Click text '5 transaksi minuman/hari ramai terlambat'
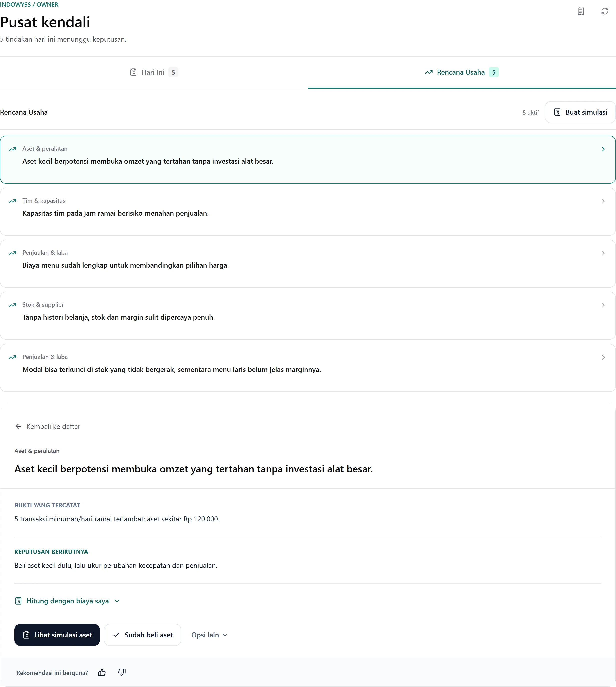This screenshot has width=616, height=687. coord(79,519)
